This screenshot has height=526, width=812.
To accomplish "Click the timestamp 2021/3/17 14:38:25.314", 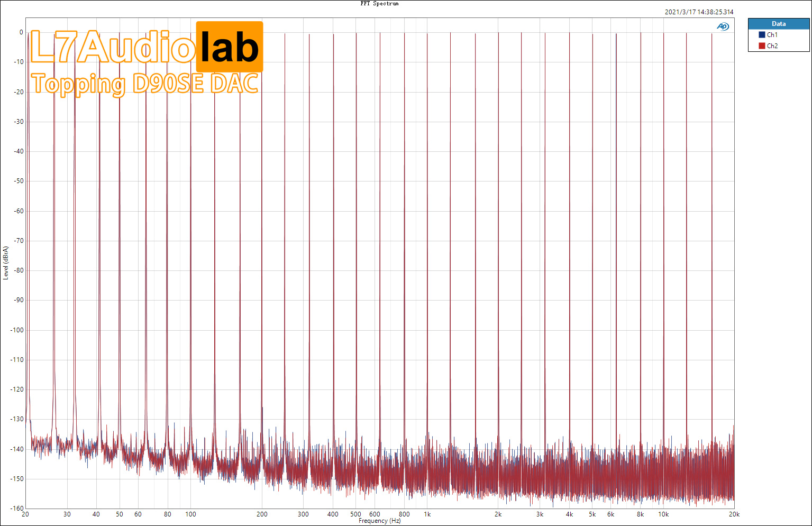I will click(699, 12).
